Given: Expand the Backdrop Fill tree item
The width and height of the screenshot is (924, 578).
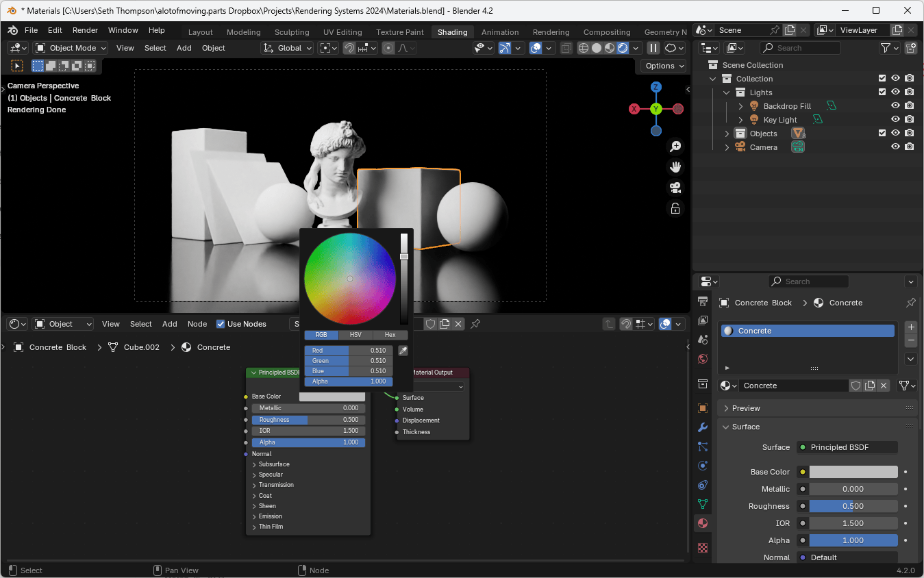Looking at the screenshot, I should 740,106.
